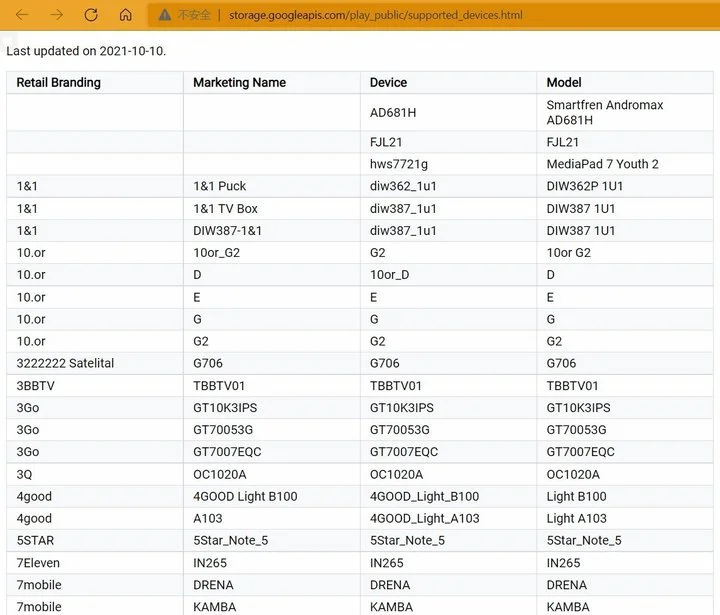Select the 1&1 Puck marketing name cell
The image size is (720, 615).
[272, 186]
